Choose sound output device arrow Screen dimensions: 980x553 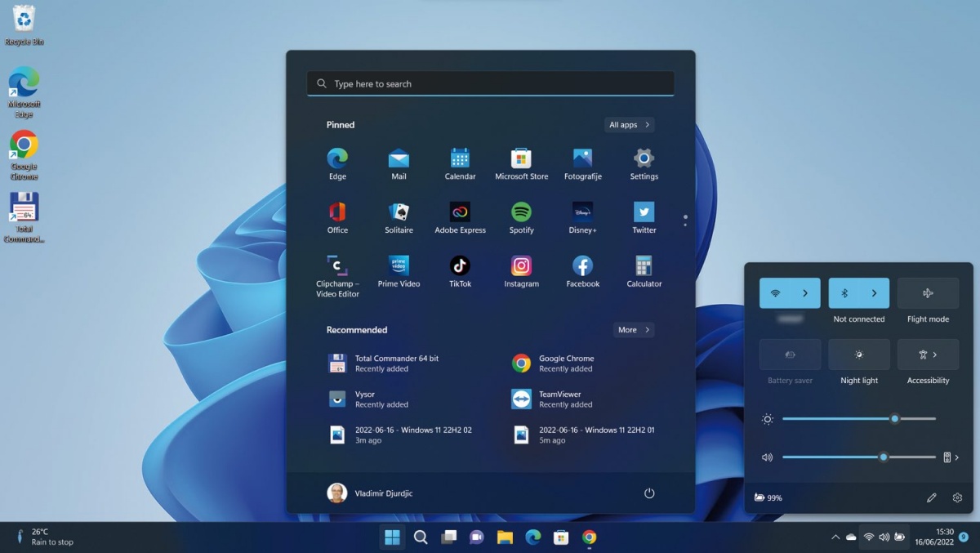(x=951, y=457)
